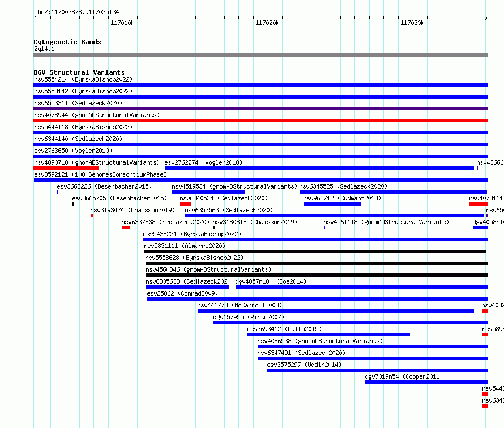The width and height of the screenshot is (504, 428).
Task: Select the blue esv2762274 variant bar
Action: [319, 168]
